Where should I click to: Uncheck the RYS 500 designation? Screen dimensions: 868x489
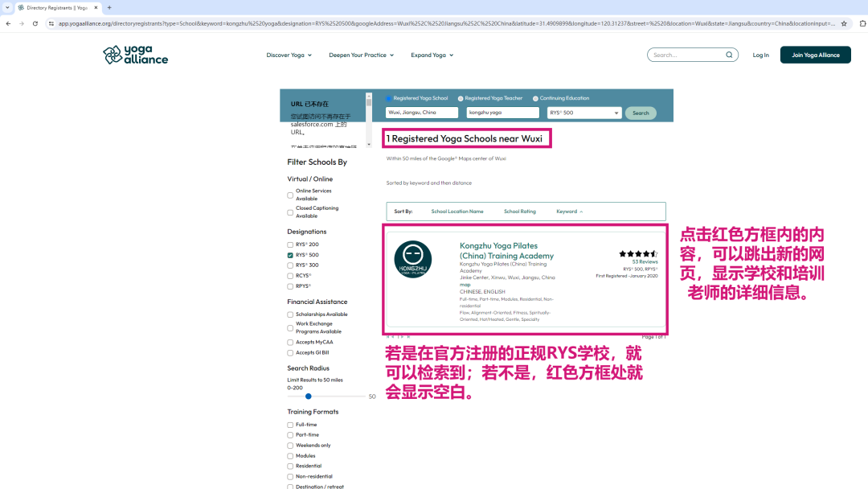(x=290, y=255)
